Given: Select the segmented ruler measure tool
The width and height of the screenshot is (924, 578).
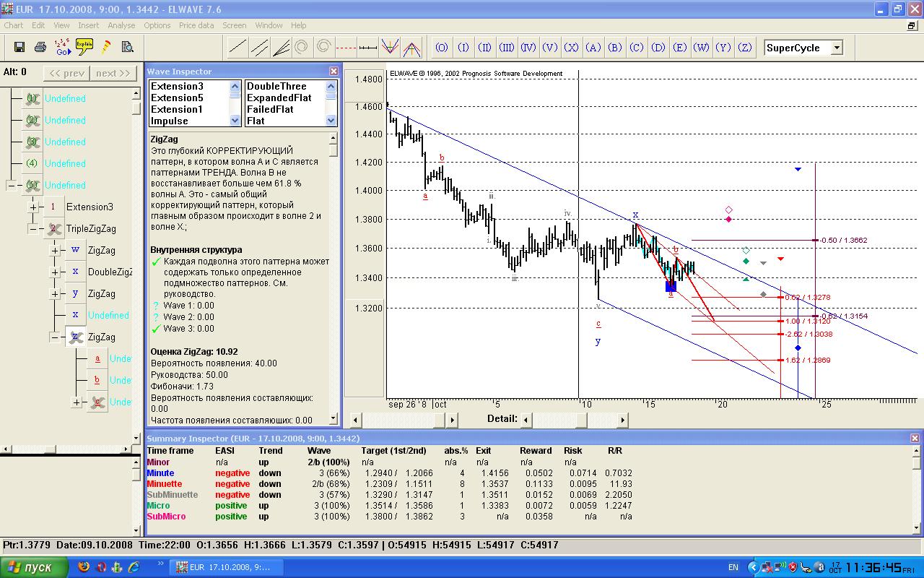Looking at the screenshot, I should (367, 48).
